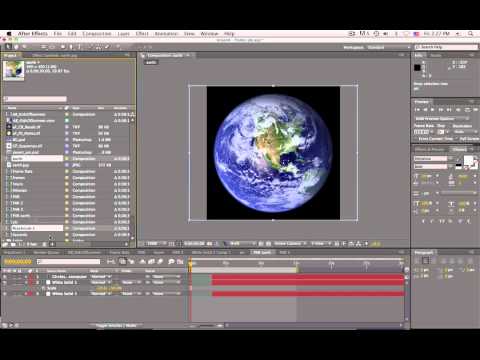Select the Selection arrow tool
This screenshot has height=360, width=480.
[x=8, y=47]
